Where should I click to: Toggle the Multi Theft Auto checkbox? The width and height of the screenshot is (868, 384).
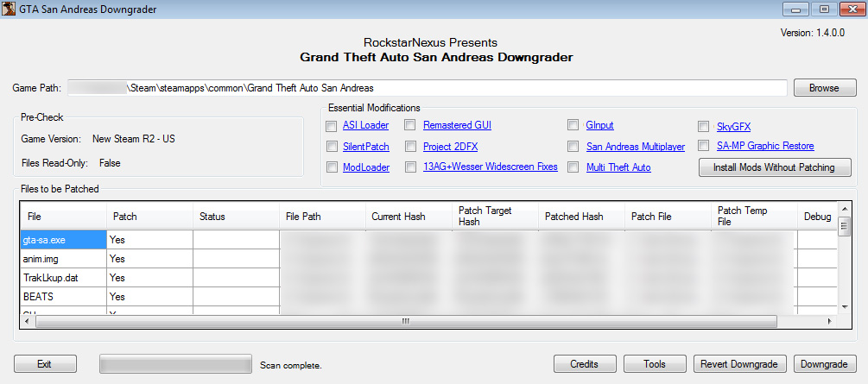tap(573, 167)
